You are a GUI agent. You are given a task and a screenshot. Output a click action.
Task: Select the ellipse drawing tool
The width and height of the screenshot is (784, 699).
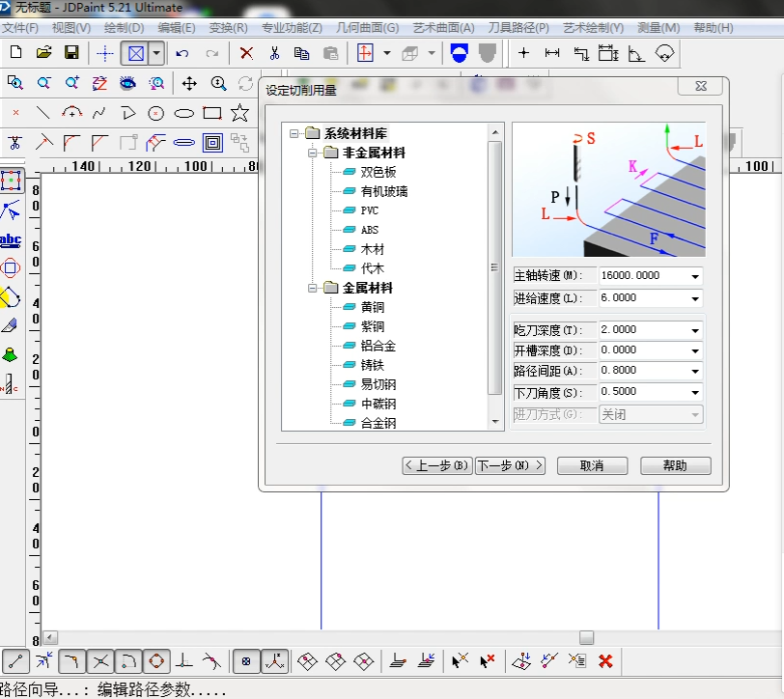[183, 113]
